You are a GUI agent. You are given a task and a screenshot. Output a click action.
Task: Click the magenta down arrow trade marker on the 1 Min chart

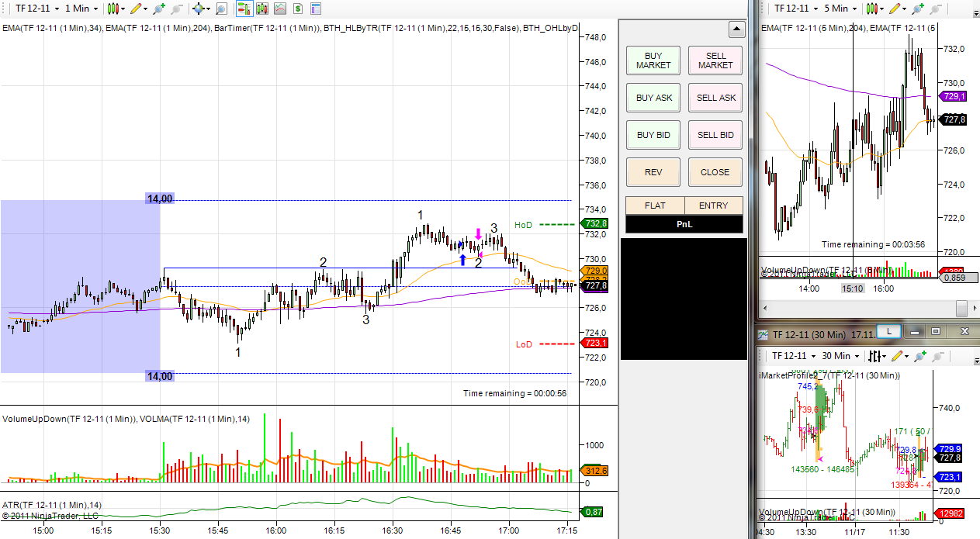click(x=478, y=233)
